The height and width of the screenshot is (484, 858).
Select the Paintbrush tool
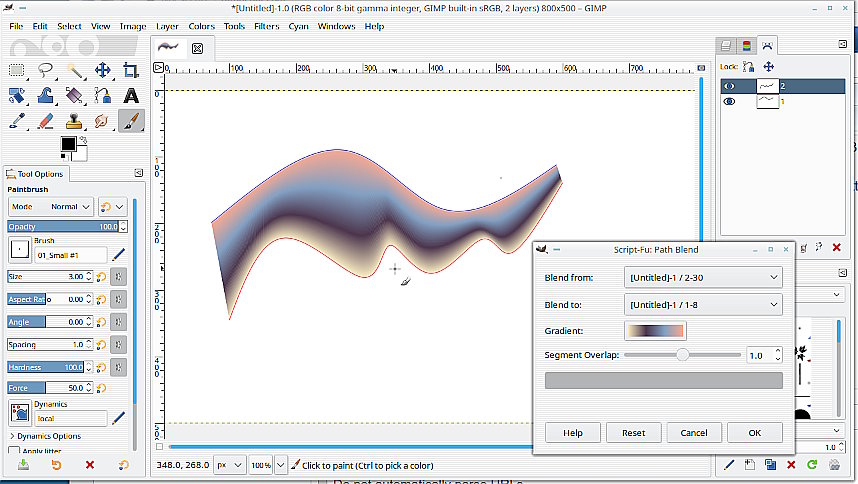[x=131, y=120]
